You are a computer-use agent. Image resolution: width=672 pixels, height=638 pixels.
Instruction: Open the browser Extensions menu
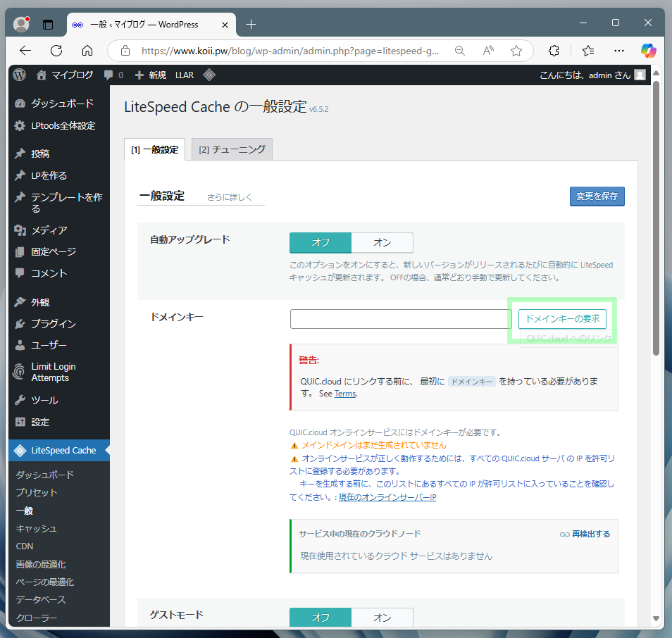pyautogui.click(x=554, y=51)
